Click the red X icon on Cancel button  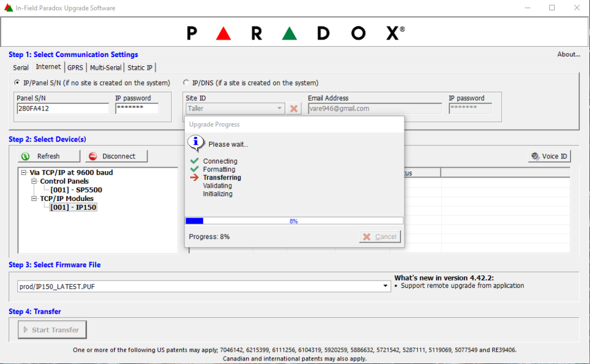pos(366,237)
